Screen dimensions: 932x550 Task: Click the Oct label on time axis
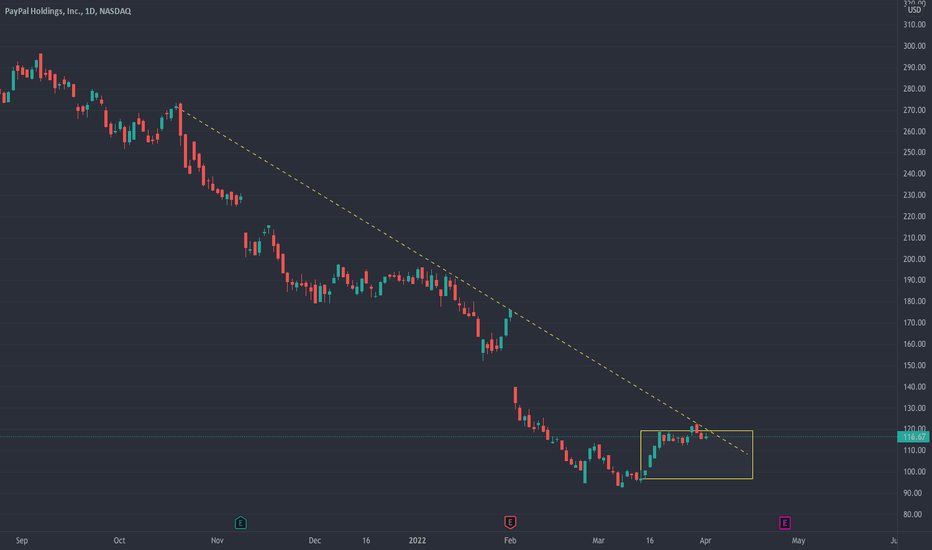[x=119, y=540]
